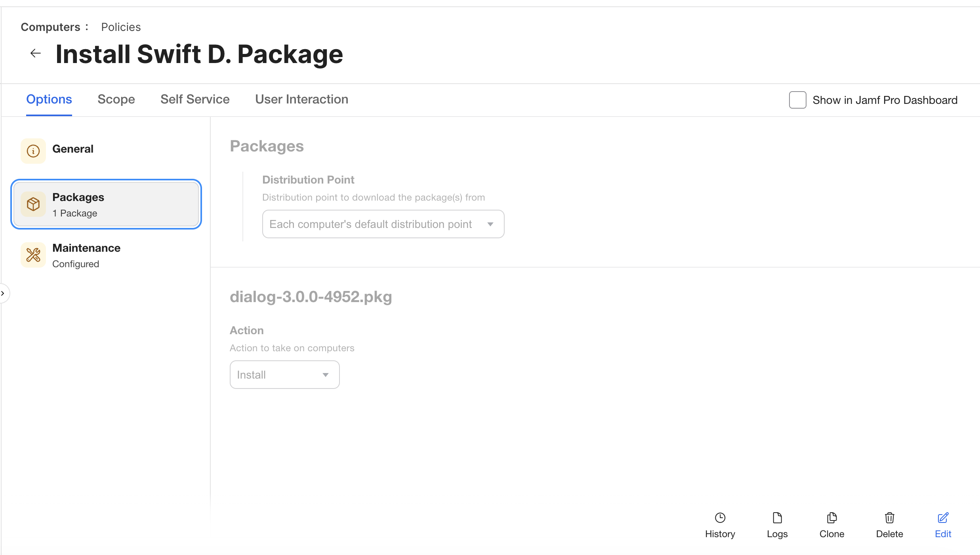The image size is (980, 555).
Task: Select the General payload label
Action: (x=73, y=149)
